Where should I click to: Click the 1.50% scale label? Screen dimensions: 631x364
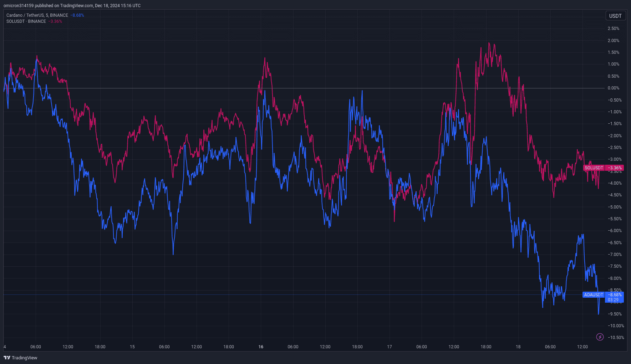(614, 52)
